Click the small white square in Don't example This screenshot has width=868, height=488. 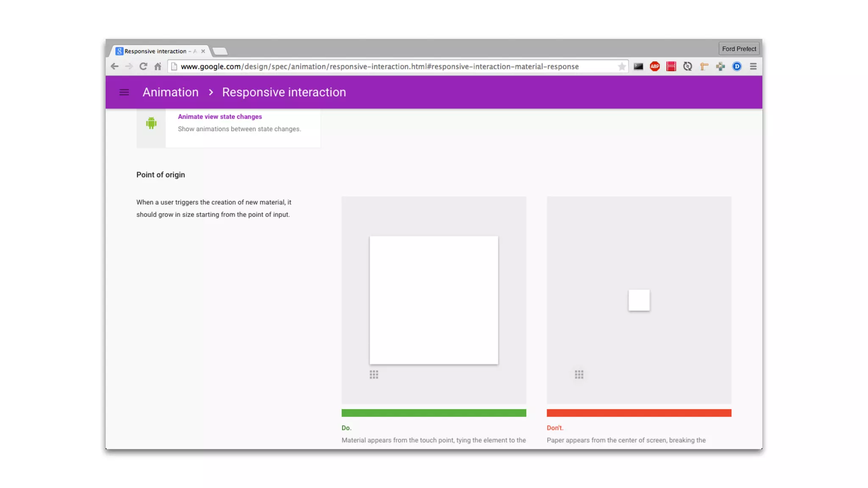pyautogui.click(x=639, y=300)
